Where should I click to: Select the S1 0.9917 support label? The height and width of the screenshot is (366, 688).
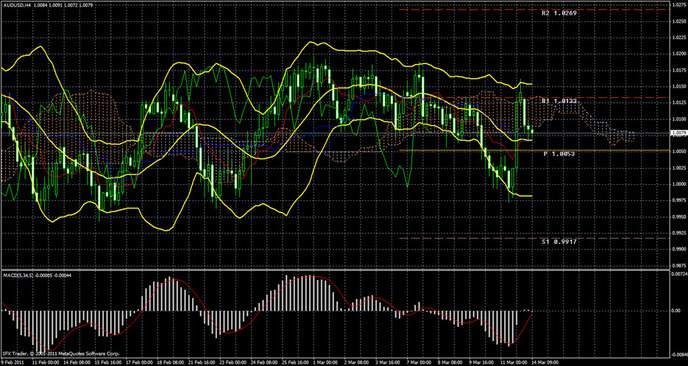pyautogui.click(x=559, y=242)
